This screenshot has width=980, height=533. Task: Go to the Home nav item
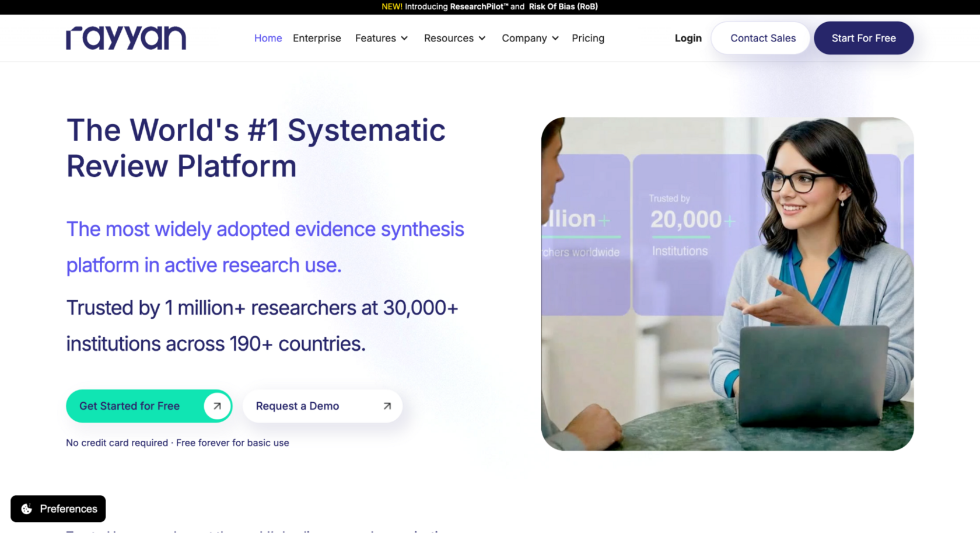coord(268,38)
